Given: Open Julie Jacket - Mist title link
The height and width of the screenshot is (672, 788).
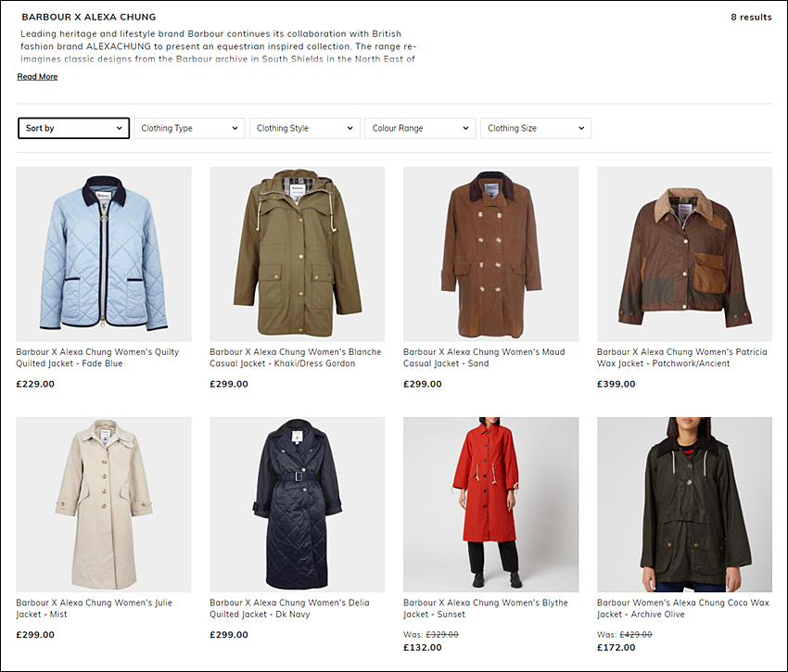Looking at the screenshot, I should point(94,608).
